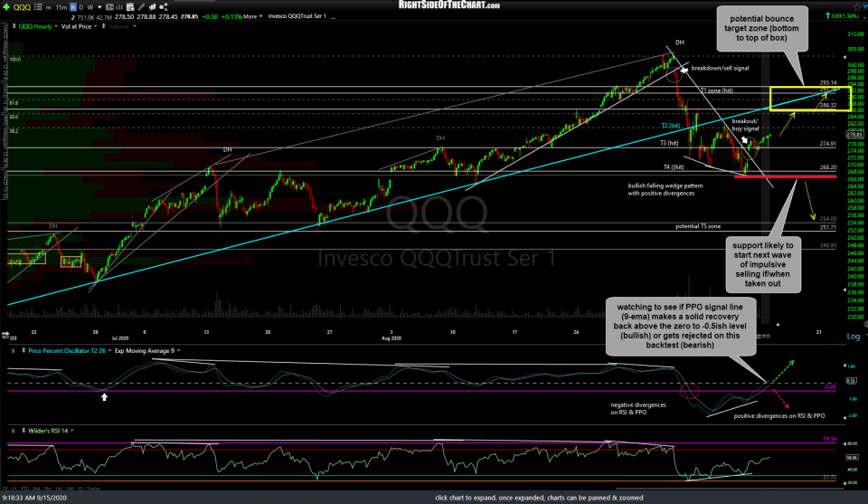
Task: Click the reorder arrows on the PPO pane
Action: (24, 350)
